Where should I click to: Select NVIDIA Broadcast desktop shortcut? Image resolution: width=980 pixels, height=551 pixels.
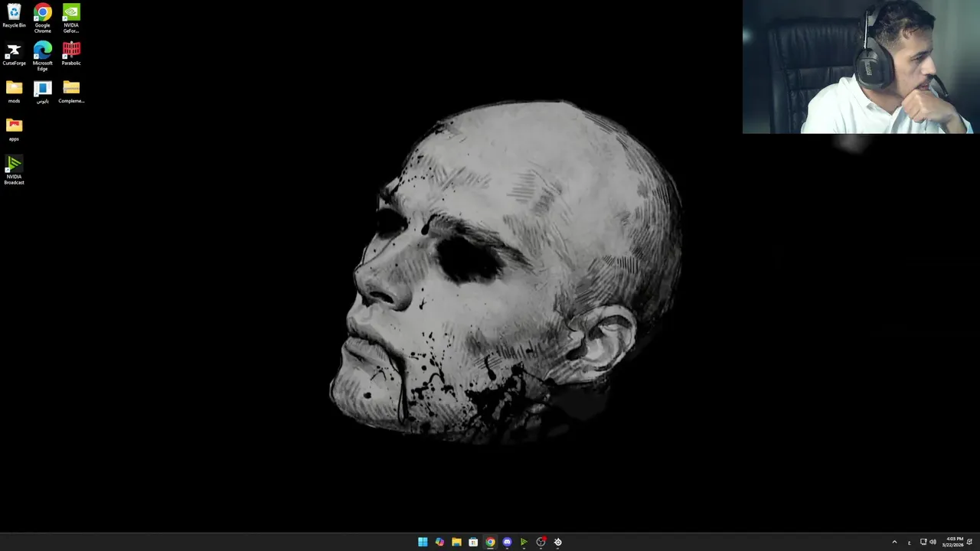coord(14,170)
